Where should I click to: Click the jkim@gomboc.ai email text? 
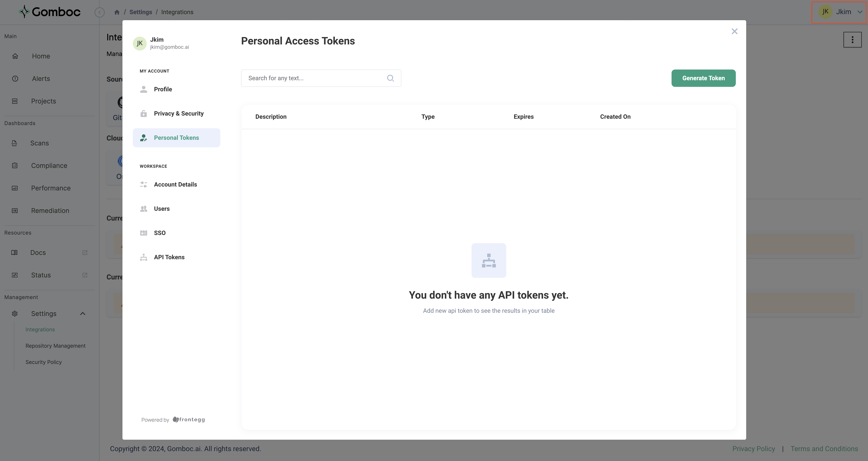(170, 47)
